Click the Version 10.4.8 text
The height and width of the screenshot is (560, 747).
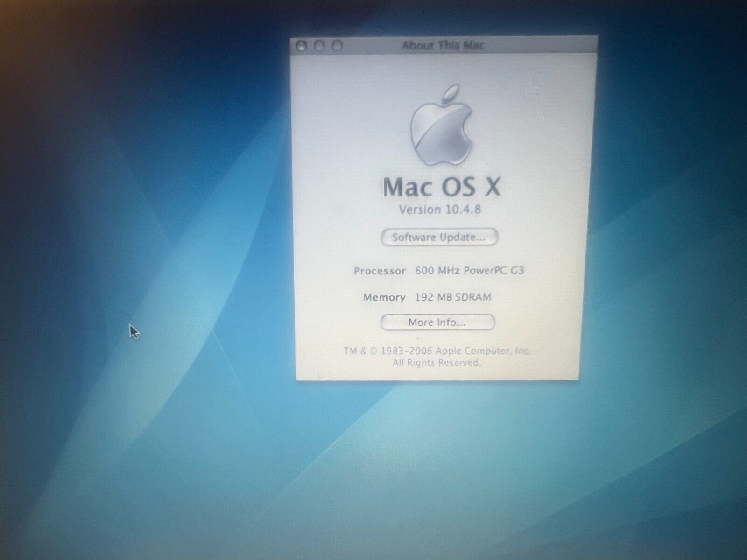tap(440, 210)
